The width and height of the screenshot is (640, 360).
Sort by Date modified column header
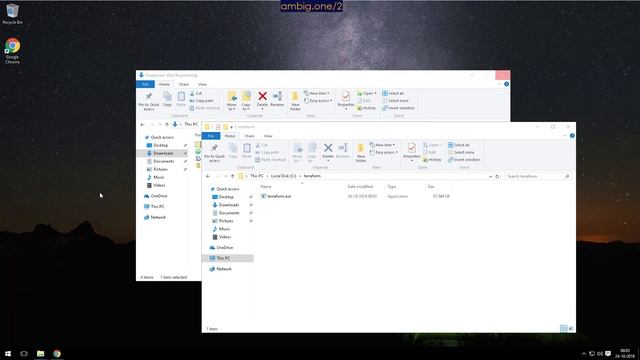pos(365,187)
